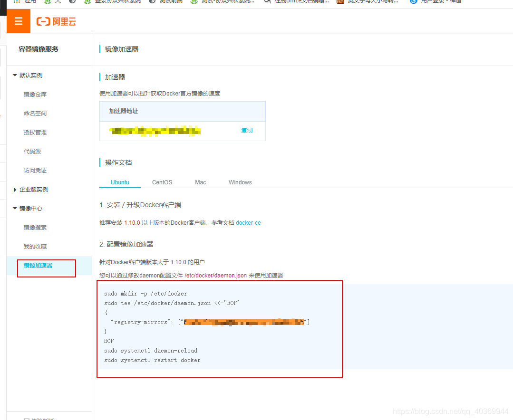Switch to the CentOS tab

(162, 182)
